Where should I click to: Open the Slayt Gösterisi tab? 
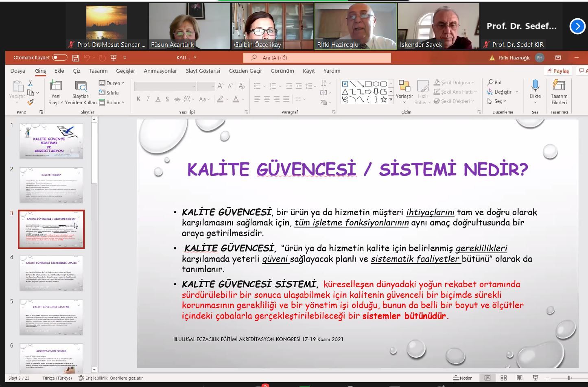[203, 71]
